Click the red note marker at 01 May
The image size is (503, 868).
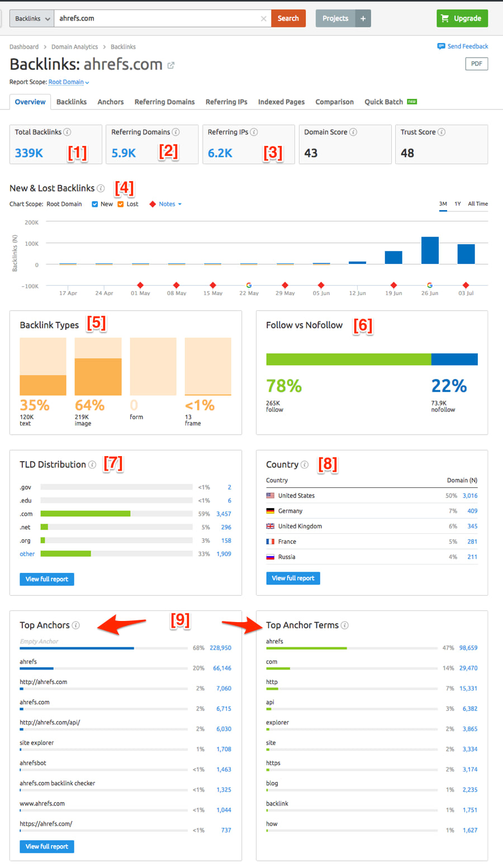[x=140, y=285]
